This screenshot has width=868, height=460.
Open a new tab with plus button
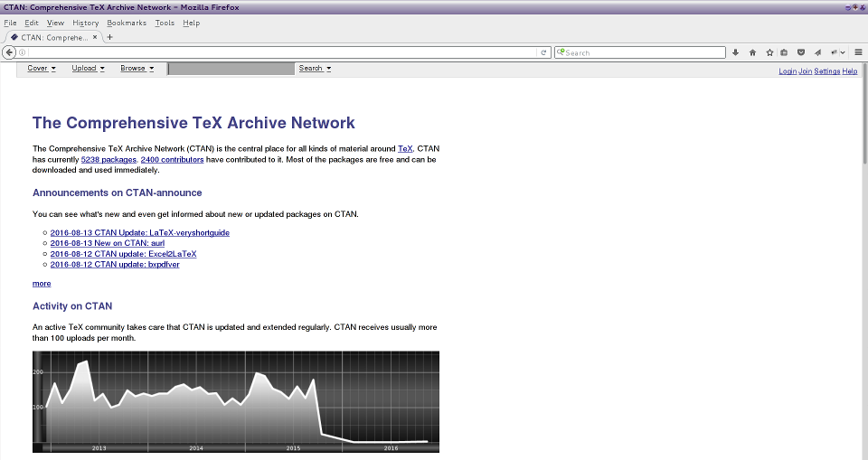tap(109, 37)
